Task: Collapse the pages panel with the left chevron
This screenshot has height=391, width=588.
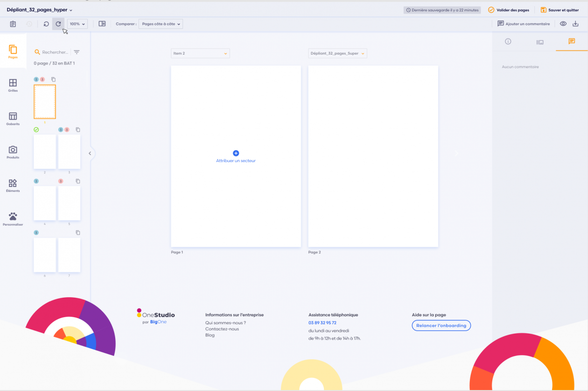Action: pos(90,153)
